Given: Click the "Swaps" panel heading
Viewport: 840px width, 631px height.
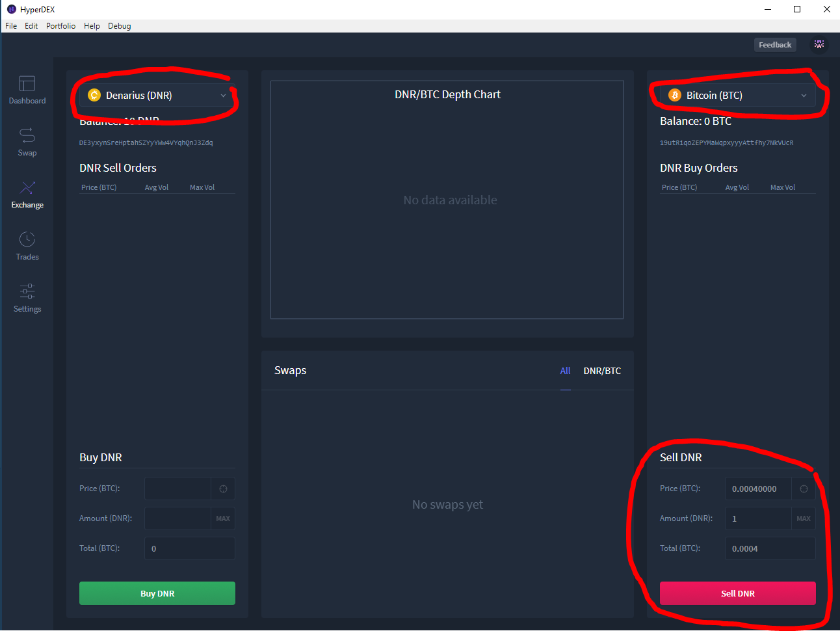Looking at the screenshot, I should pyautogui.click(x=290, y=370).
